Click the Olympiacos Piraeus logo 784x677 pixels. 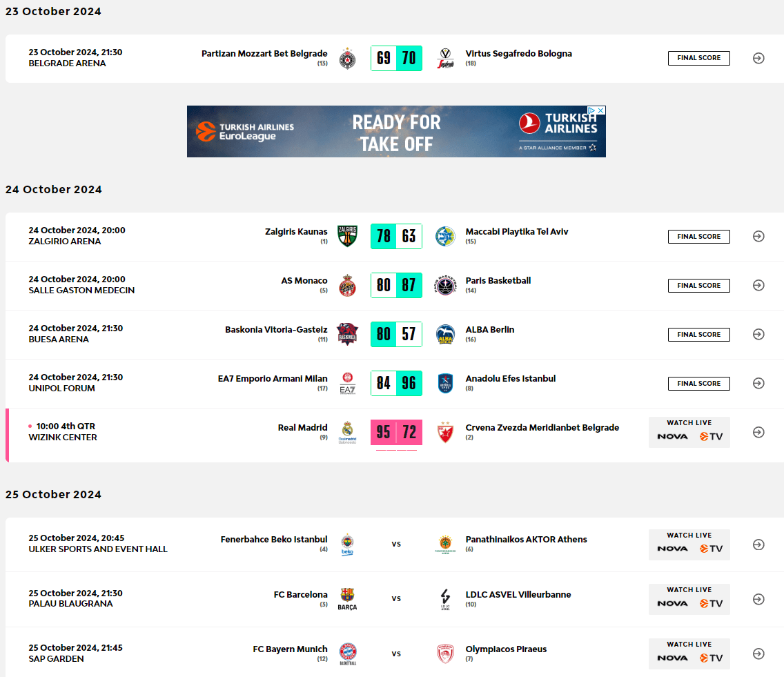click(445, 654)
